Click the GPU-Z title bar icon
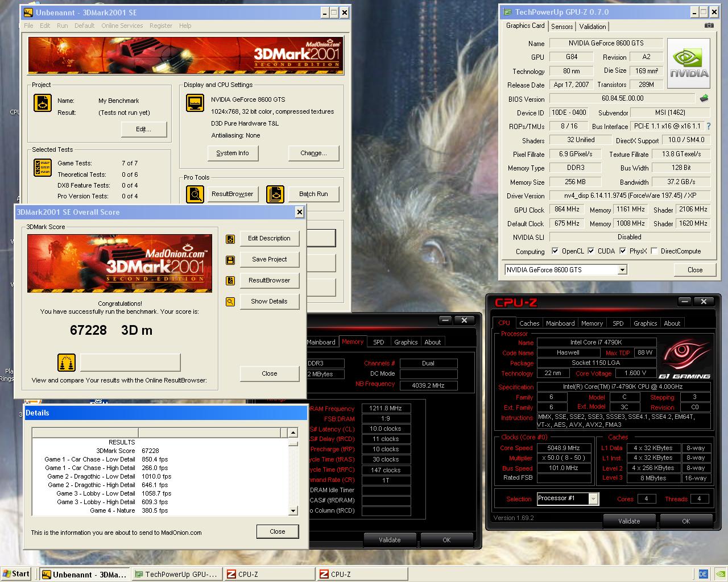This screenshot has height=582, width=728. point(507,12)
